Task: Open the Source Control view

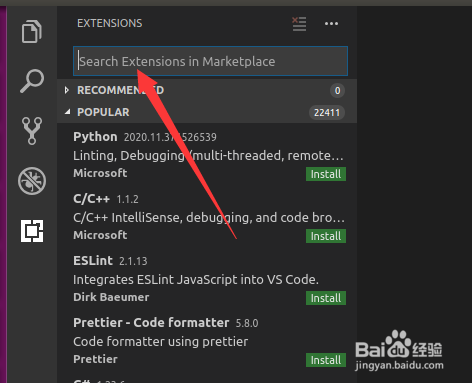Action: [x=32, y=131]
